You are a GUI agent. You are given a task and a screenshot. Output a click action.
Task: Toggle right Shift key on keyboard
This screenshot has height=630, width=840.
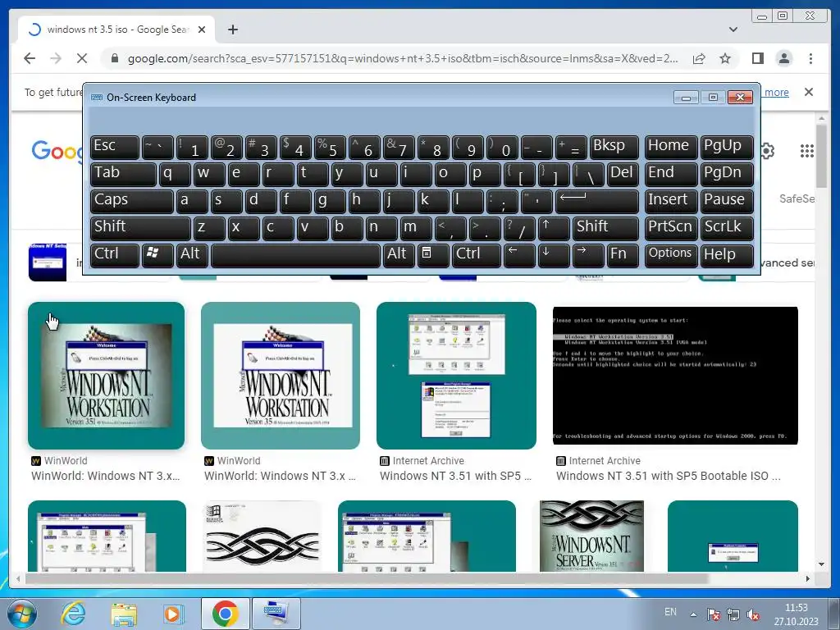click(606, 228)
